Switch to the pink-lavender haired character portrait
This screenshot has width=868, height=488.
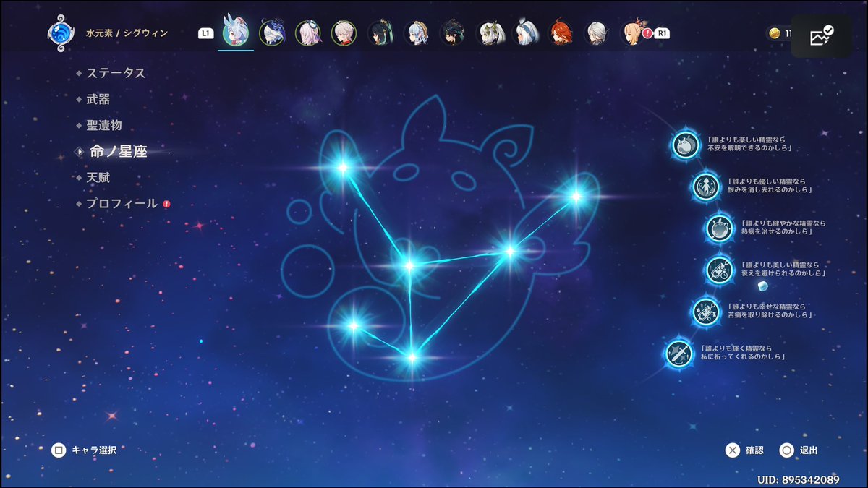click(x=308, y=33)
